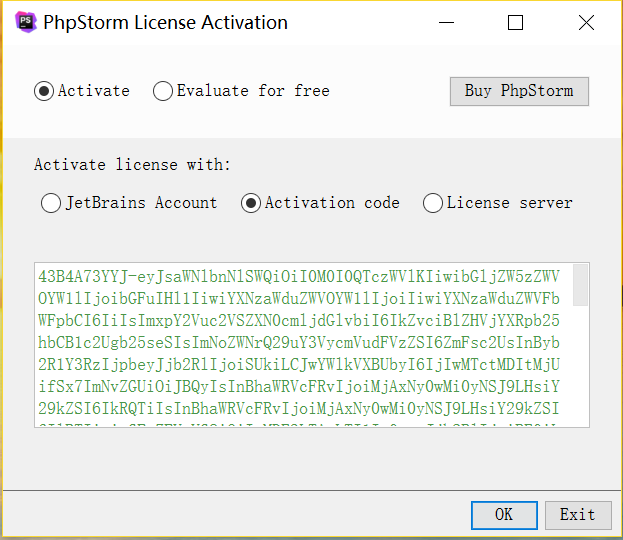Click the PhpStorm logo icon in title bar
623x540 pixels.
pyautogui.click(x=26, y=22)
